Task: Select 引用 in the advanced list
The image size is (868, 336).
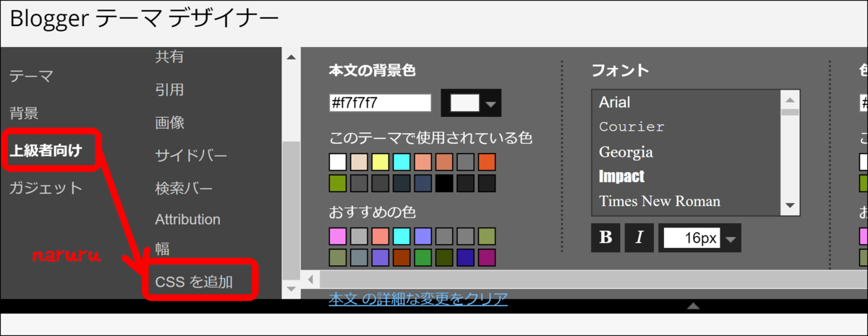Action: (169, 90)
